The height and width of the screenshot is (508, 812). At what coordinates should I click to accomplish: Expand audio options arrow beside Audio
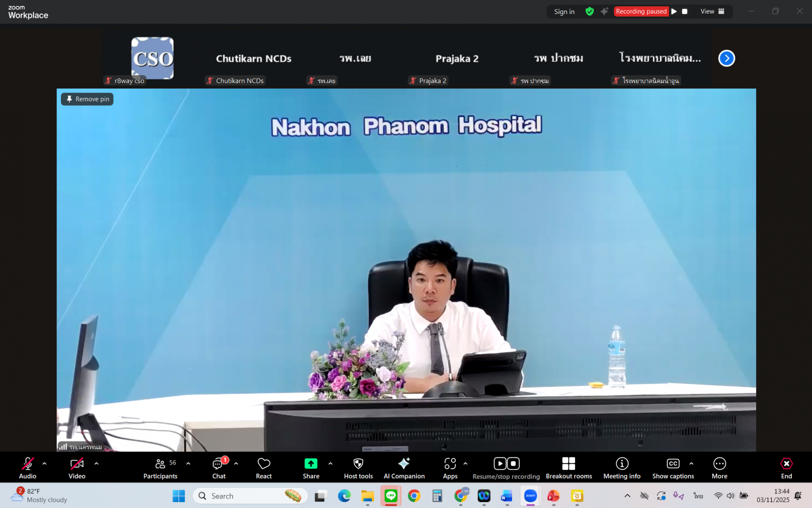pyautogui.click(x=44, y=463)
